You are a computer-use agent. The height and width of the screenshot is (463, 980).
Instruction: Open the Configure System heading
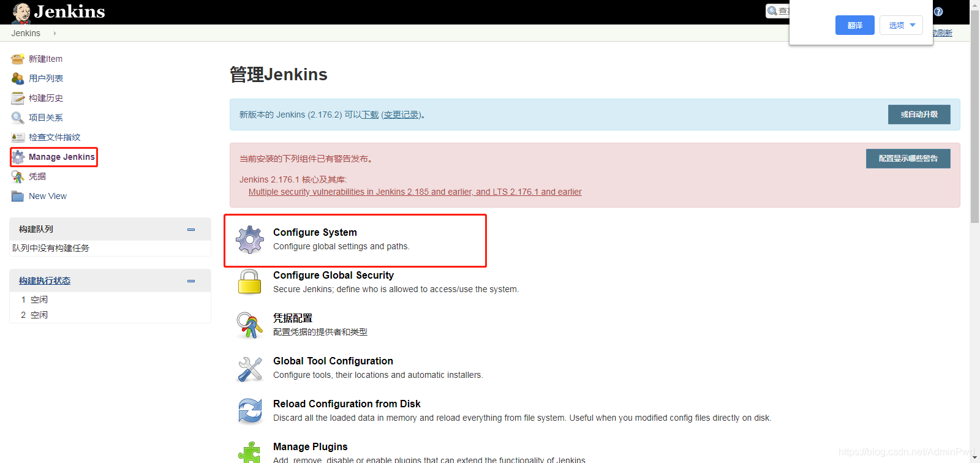pyautogui.click(x=315, y=232)
